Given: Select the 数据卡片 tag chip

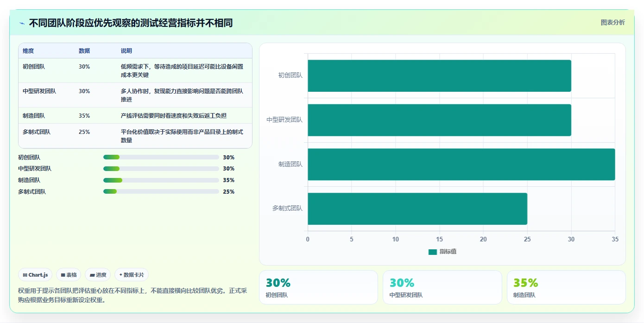Looking at the screenshot, I should tap(132, 275).
